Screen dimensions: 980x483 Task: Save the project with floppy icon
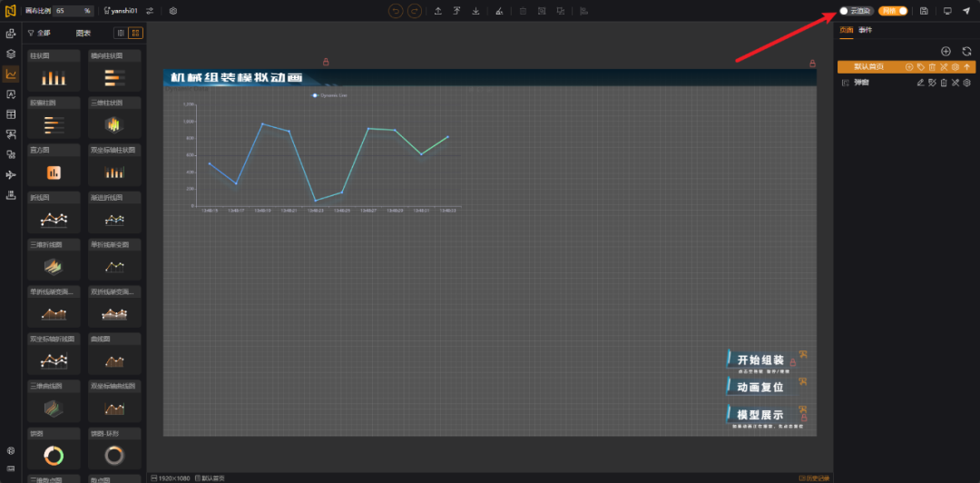[x=924, y=11]
